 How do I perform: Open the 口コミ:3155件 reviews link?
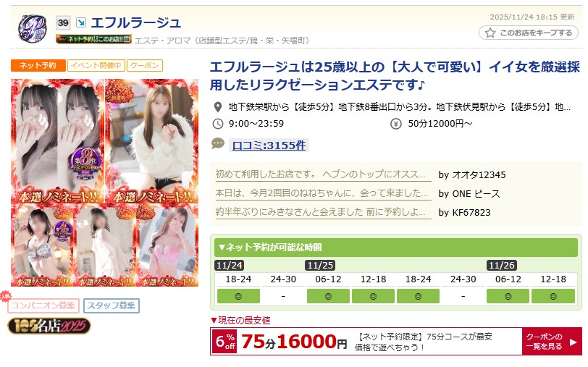click(x=269, y=145)
